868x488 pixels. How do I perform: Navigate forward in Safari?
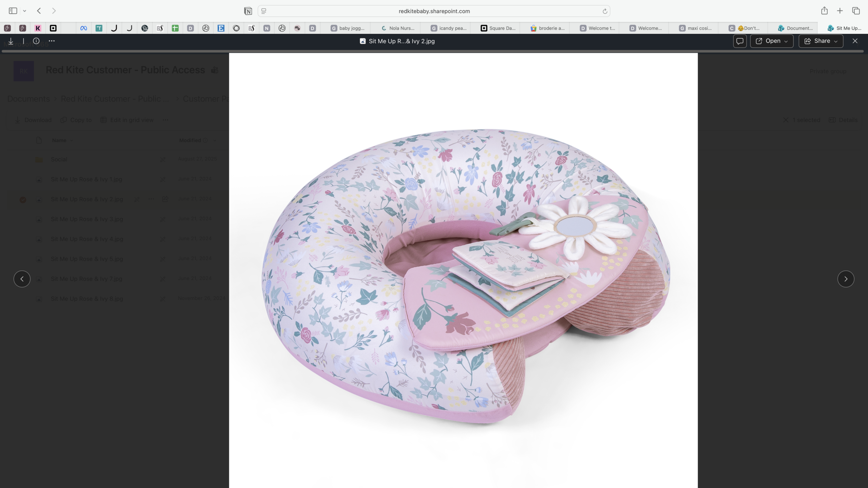coord(54,11)
